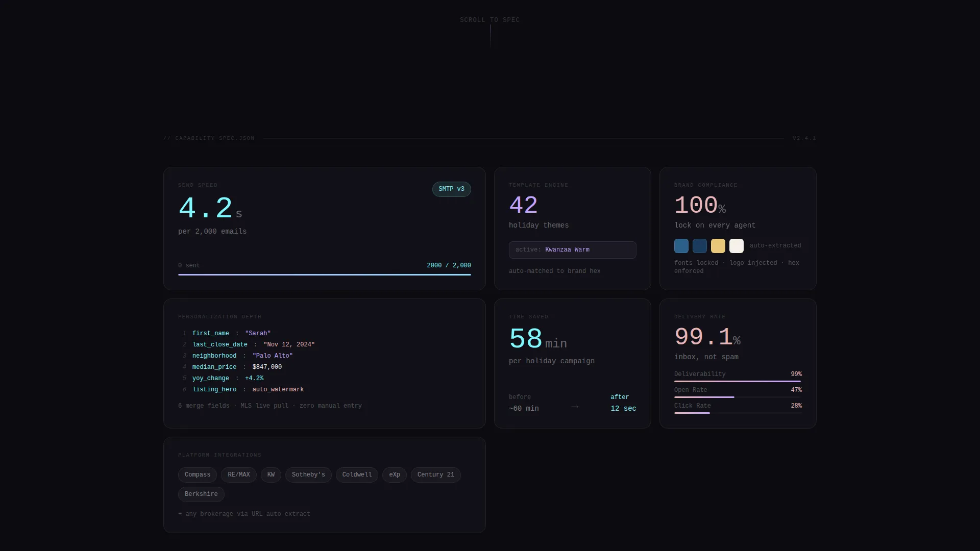Choose the cream white brand swatch
The height and width of the screenshot is (551, 980).
click(x=737, y=246)
